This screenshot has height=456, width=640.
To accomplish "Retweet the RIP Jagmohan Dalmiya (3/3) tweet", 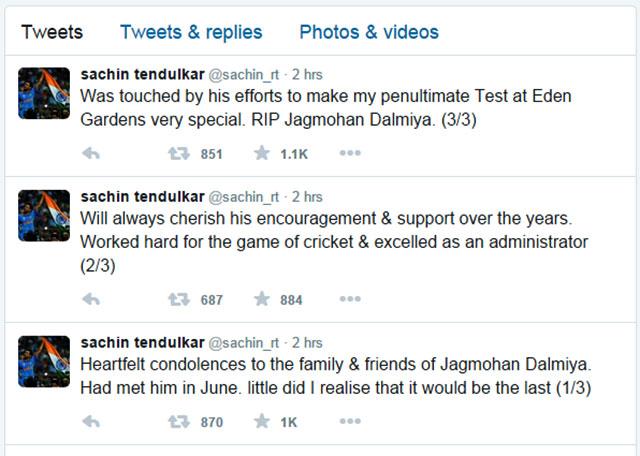I will point(179,154).
